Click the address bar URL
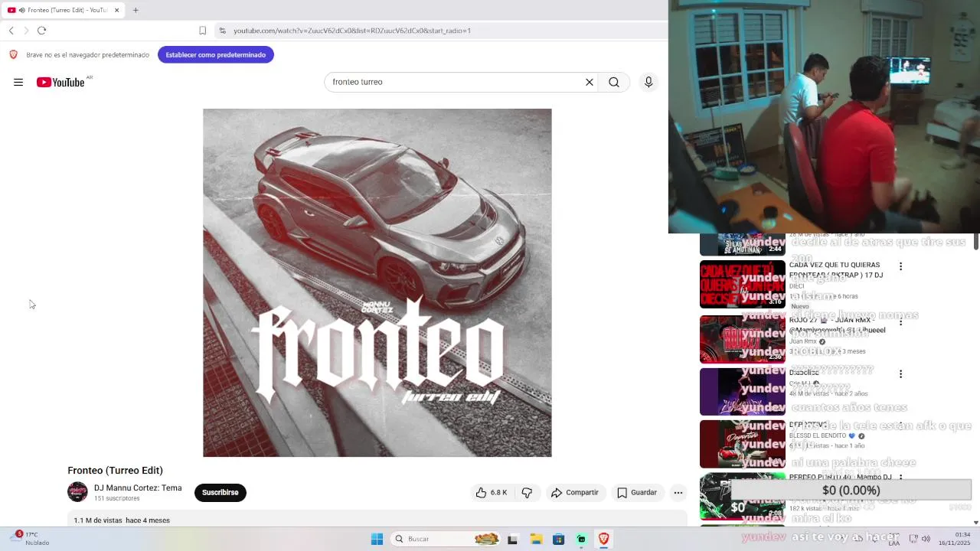 (x=352, y=31)
